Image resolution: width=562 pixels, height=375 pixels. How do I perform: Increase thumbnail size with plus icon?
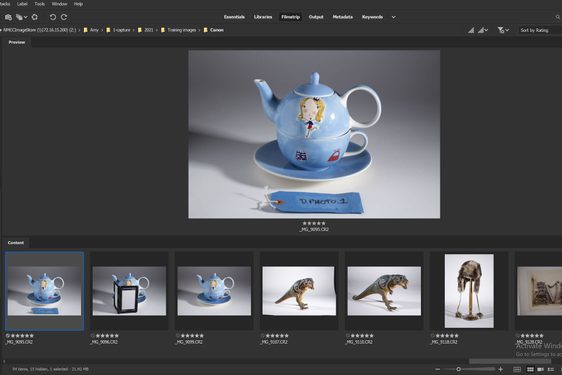click(501, 369)
